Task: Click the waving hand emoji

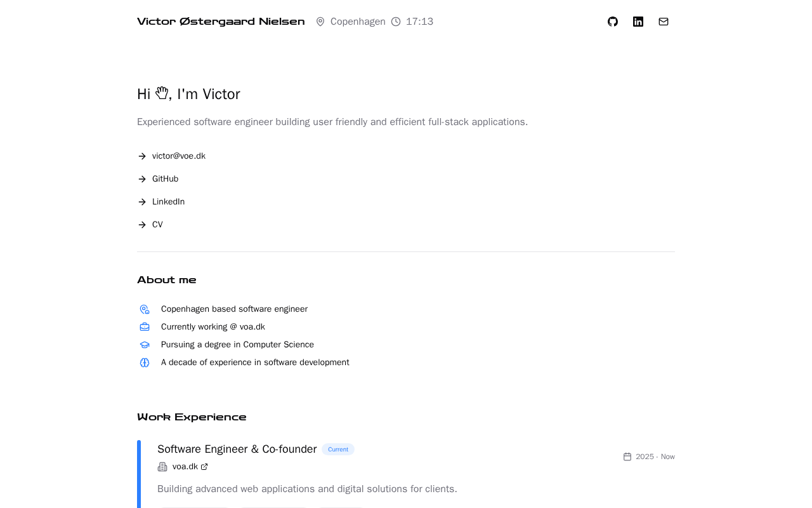Action: [162, 93]
